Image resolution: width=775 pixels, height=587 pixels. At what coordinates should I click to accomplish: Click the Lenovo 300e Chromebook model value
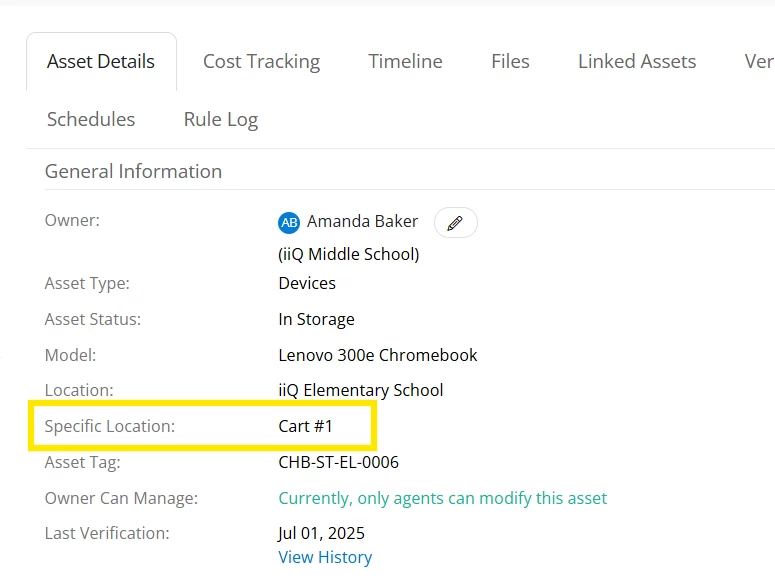click(378, 355)
